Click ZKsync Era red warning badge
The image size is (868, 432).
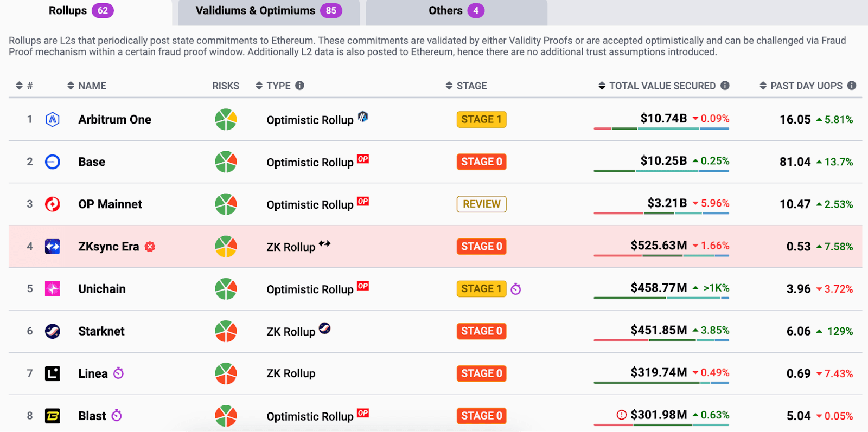tap(150, 247)
